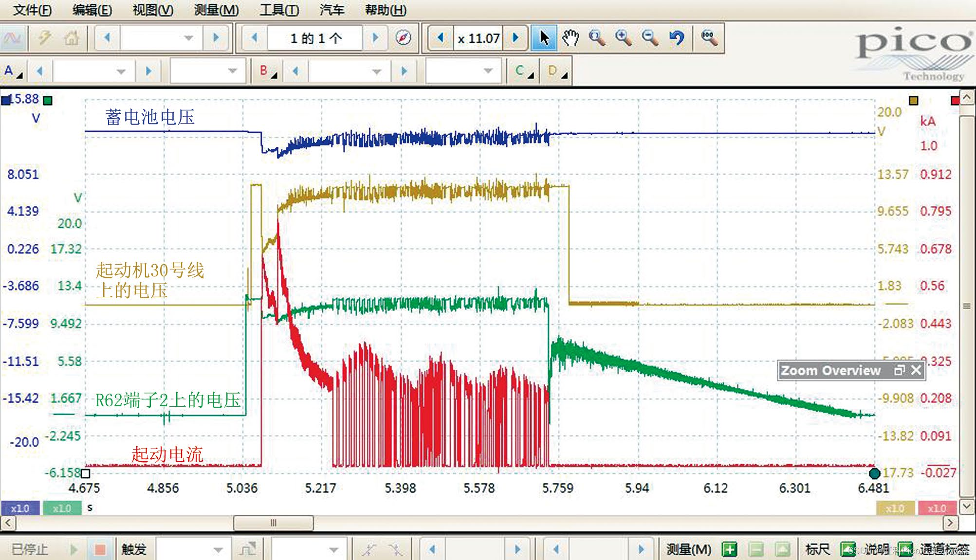Open channel A options dropdown
976x560 pixels.
tap(14, 72)
